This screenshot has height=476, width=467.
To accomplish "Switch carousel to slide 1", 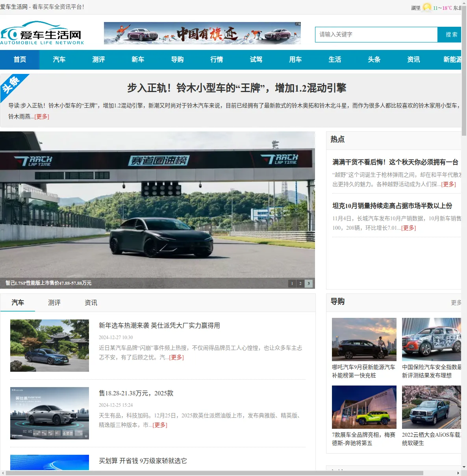I will (292, 283).
